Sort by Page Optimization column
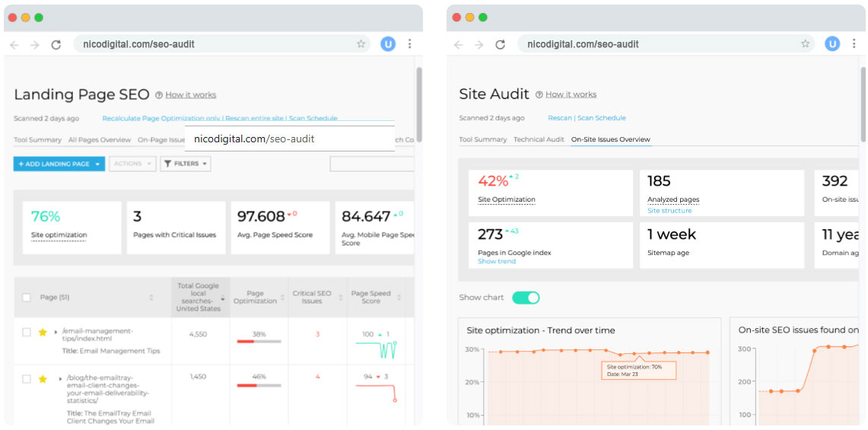This screenshot has height=430, width=868. coord(283,298)
